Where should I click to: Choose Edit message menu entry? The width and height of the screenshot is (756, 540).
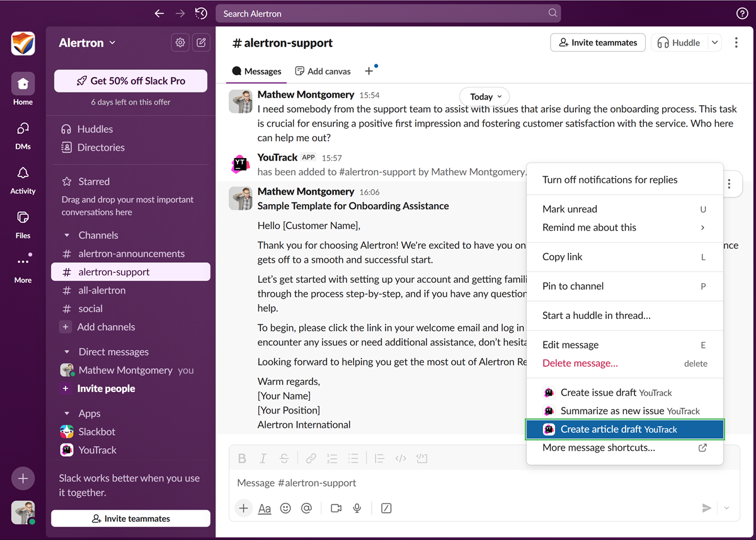[x=624, y=345]
